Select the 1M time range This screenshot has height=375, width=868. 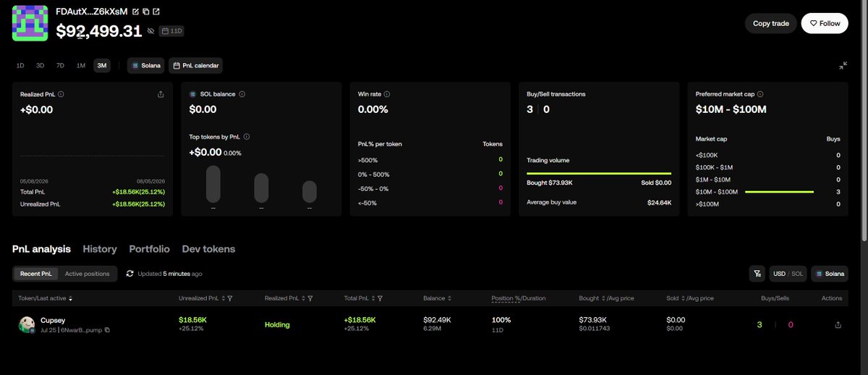81,65
